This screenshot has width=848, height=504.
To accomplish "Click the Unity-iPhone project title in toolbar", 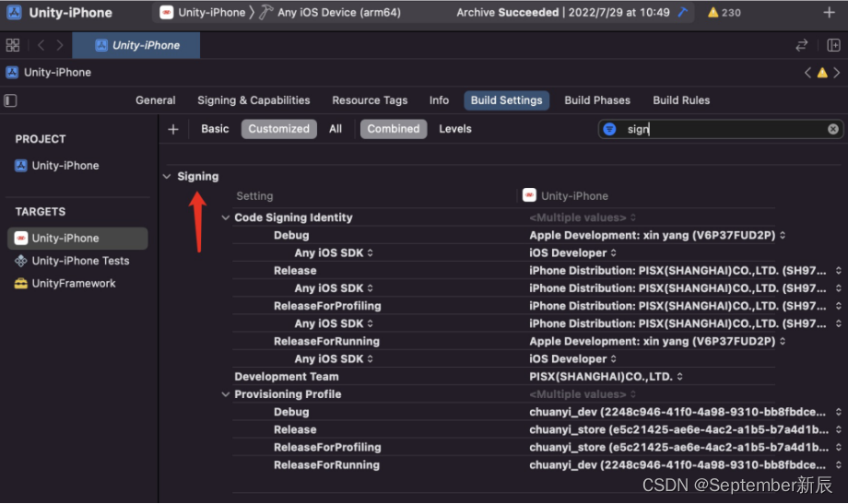I will tap(70, 12).
